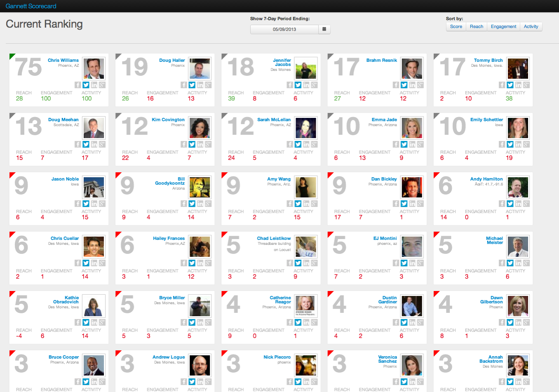This screenshot has width=559, height=392.
Task: Switch sorting to Engagement
Action: click(503, 26)
